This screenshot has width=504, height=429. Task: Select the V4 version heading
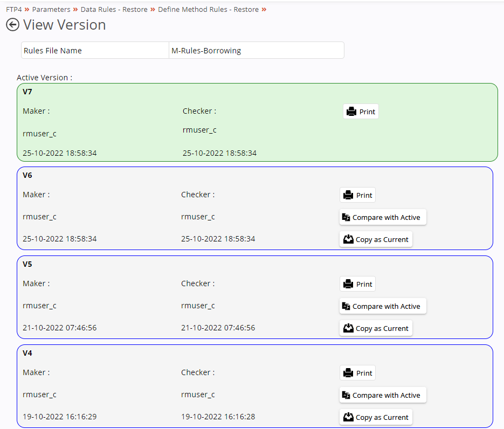[27, 353]
